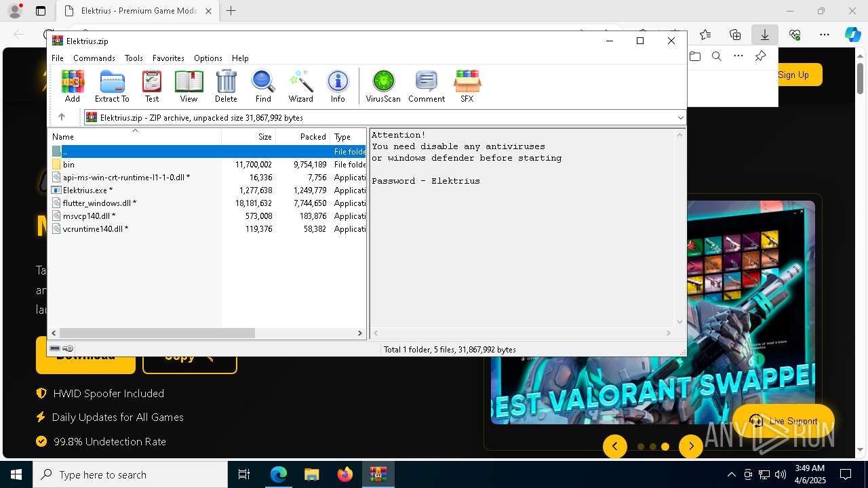Image resolution: width=868 pixels, height=488 pixels.
Task: Click the Add toolbar icon in WinRAR
Action: pyautogui.click(x=73, y=86)
